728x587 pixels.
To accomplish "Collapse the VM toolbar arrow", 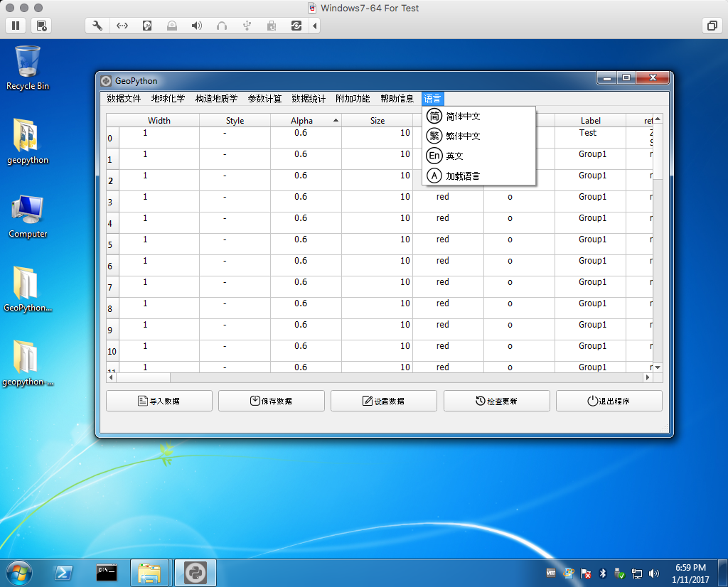I will [x=315, y=26].
